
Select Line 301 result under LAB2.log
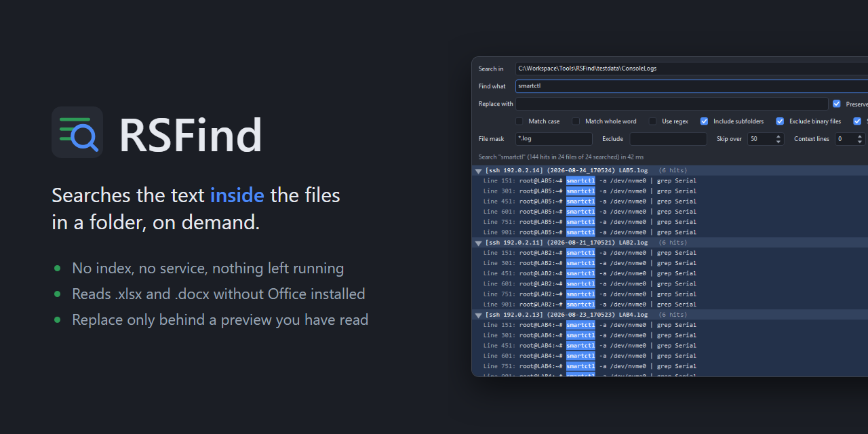[x=670, y=263]
